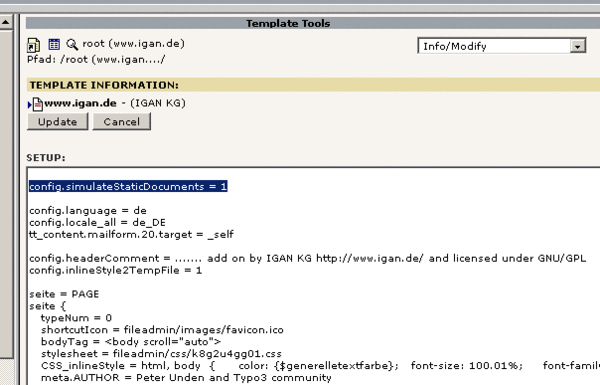Click the shortcutIcon favicon.ico line

[162, 330]
